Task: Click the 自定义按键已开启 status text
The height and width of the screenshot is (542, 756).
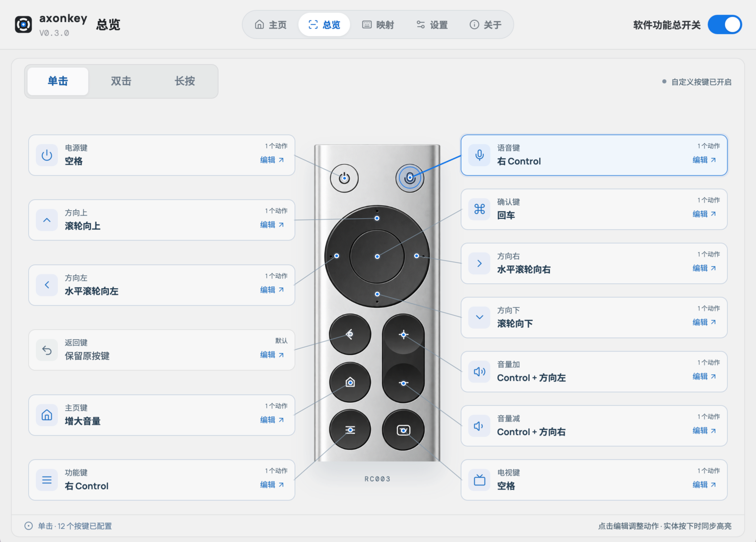Action: coord(701,82)
